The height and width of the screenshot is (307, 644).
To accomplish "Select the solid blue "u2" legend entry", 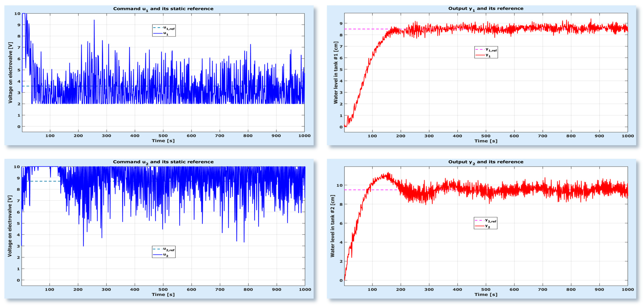I will 161,255.
